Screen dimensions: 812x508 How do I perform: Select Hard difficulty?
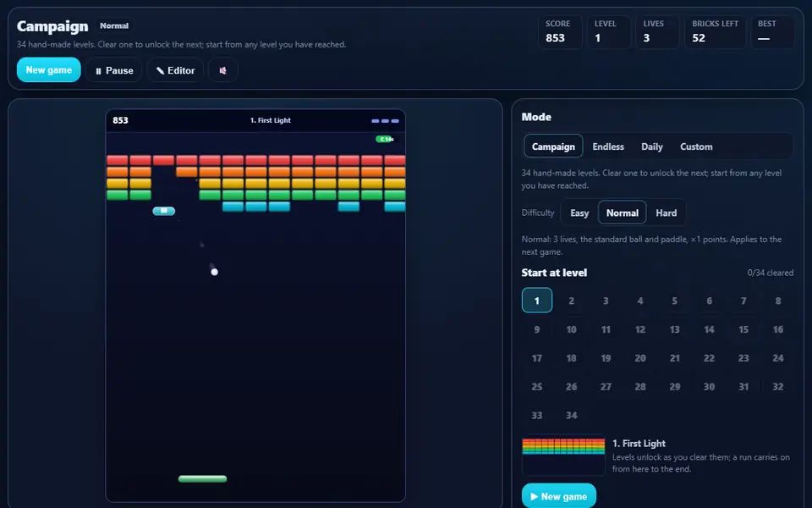point(666,213)
